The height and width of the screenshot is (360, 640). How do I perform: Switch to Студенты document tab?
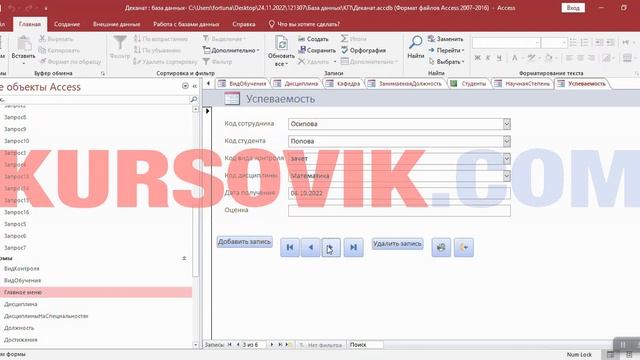tap(469, 84)
